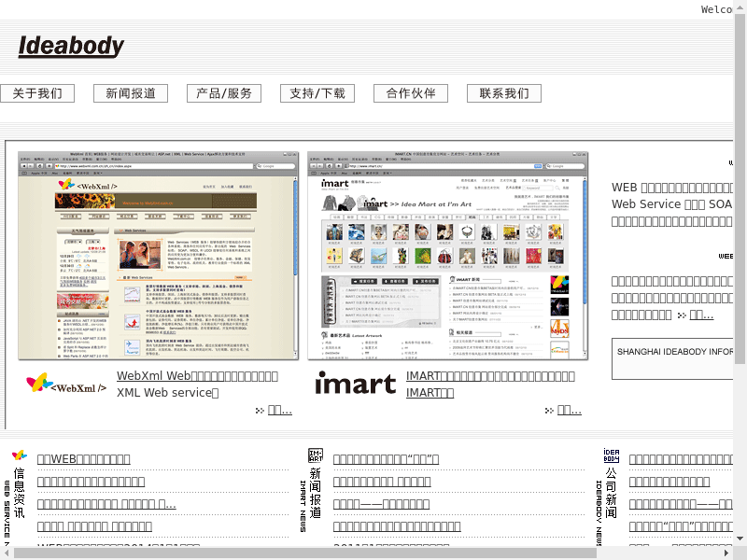Viewport: 747px width, 560px height.
Task: Open the third IMART news headline with dash
Action: [381, 504]
